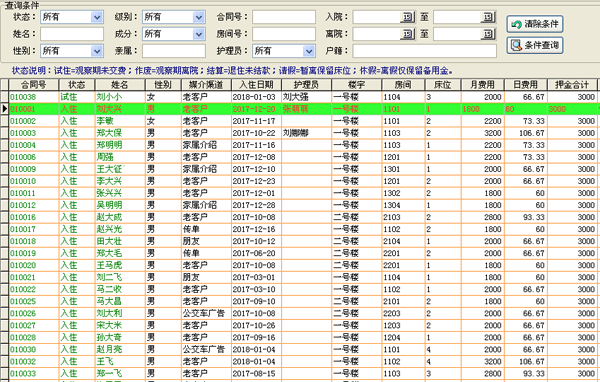Focus the 姓名 name input field

(72, 34)
